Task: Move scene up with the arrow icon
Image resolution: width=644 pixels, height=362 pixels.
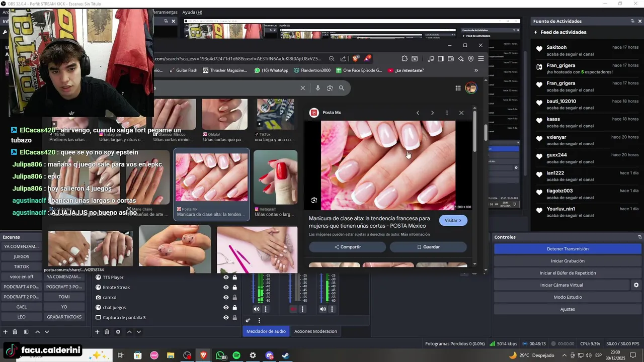Action: tap(37, 332)
